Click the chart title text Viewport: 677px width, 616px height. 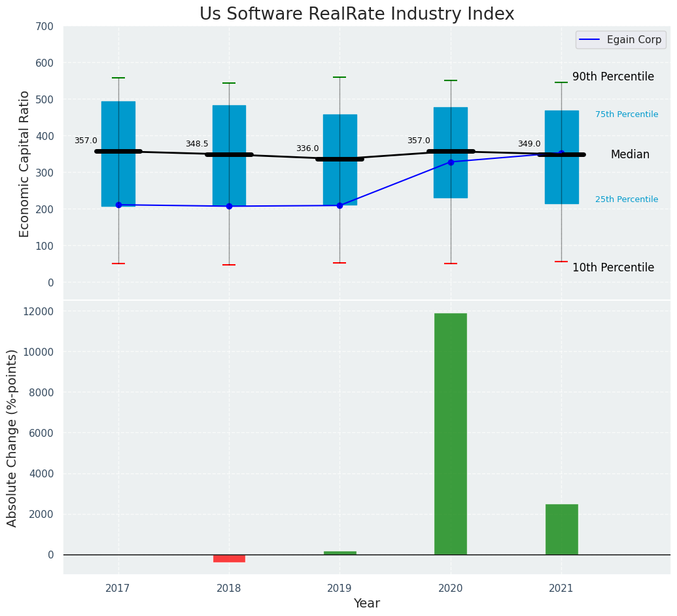point(356,14)
